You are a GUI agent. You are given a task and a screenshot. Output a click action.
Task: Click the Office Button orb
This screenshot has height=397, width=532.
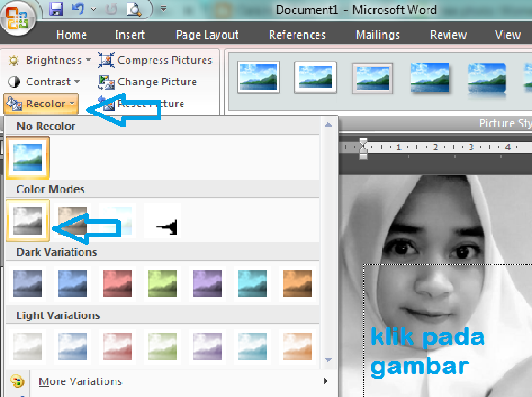click(17, 17)
